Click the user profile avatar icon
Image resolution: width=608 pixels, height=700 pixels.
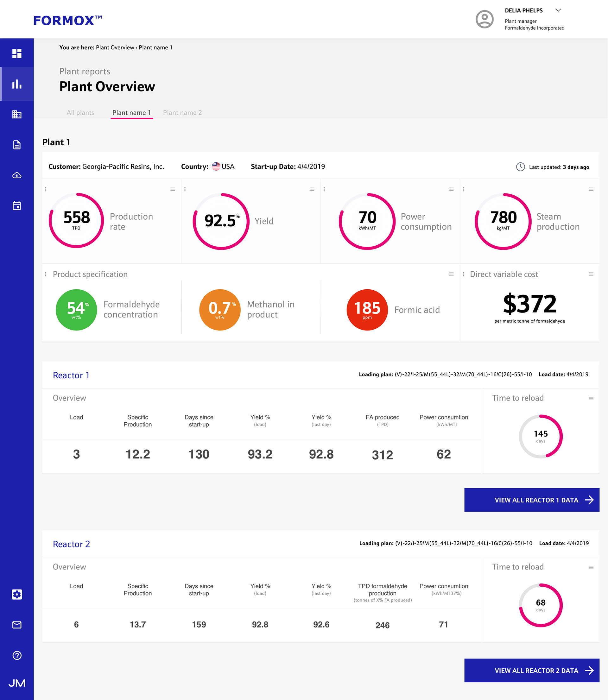(484, 19)
